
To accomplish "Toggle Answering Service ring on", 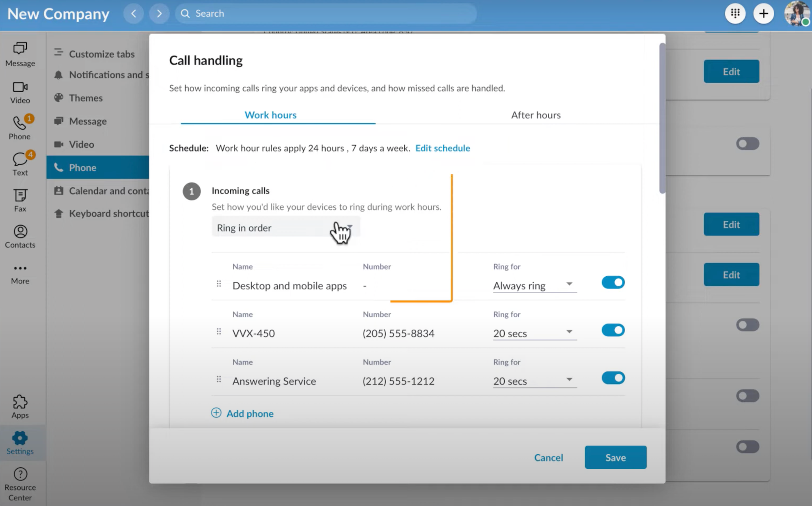I will 613,378.
